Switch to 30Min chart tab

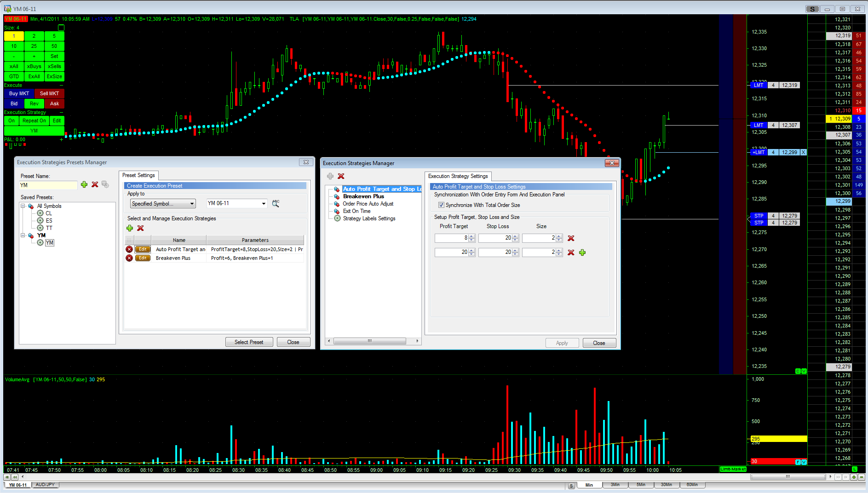pos(667,485)
